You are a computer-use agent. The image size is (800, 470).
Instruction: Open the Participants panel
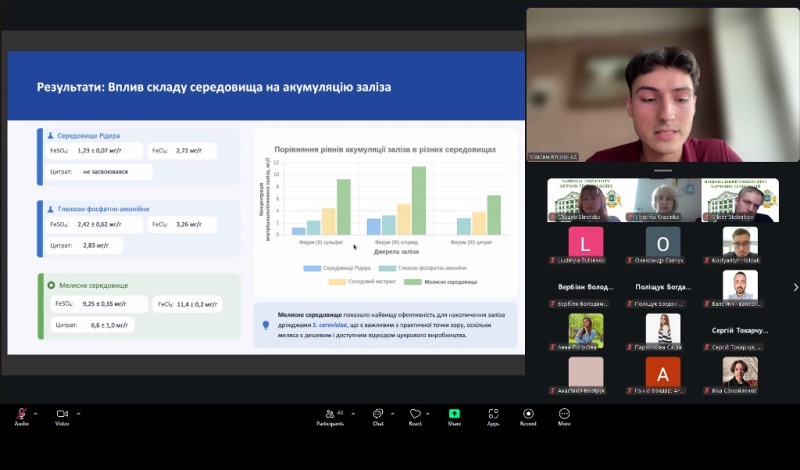(x=332, y=414)
